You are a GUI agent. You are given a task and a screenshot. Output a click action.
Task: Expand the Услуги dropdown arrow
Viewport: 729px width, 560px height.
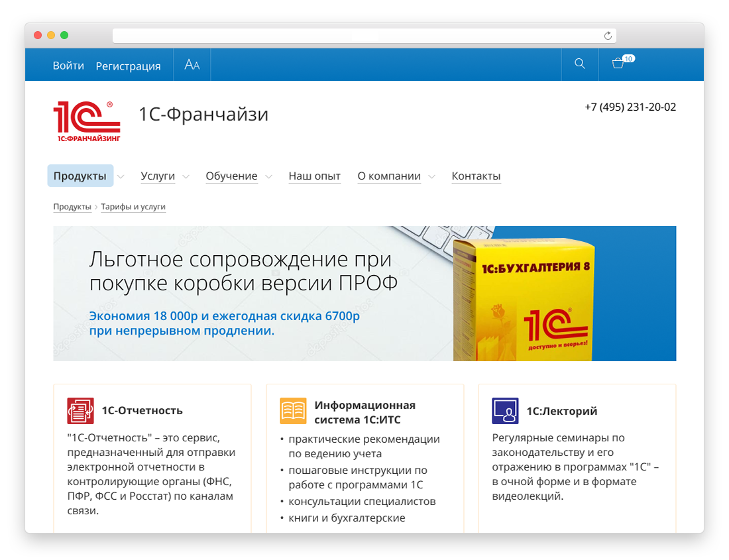186,177
